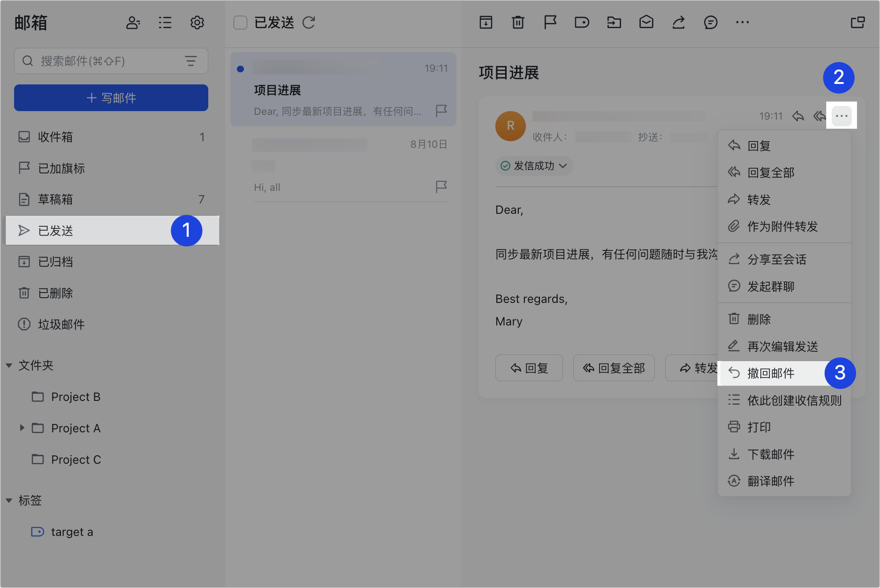Click the archive icon in top toolbar
Viewport: 880px width, 588px height.
point(486,22)
